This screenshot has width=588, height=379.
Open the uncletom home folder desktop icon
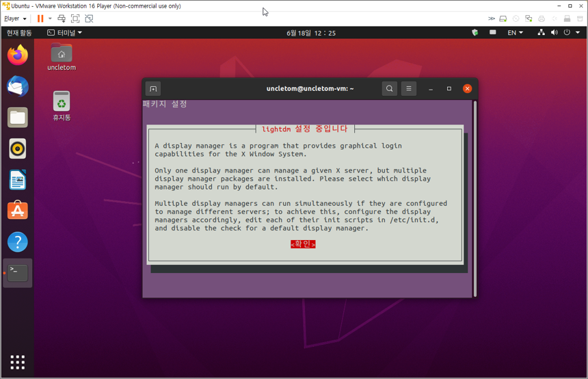pyautogui.click(x=62, y=57)
